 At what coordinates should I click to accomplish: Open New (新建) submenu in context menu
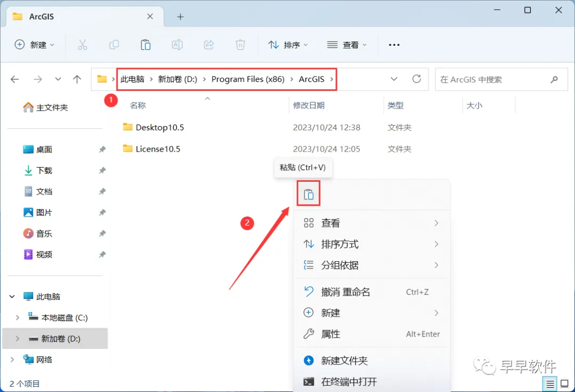click(x=372, y=313)
